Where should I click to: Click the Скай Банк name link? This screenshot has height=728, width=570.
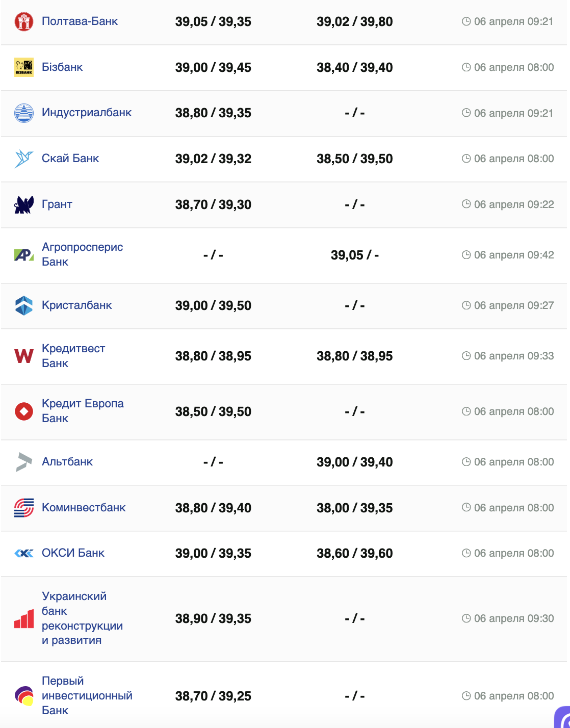(70, 159)
